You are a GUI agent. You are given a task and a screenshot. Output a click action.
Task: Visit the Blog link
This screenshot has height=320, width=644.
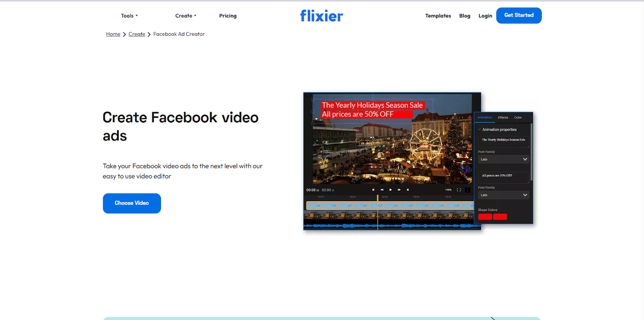pos(465,16)
